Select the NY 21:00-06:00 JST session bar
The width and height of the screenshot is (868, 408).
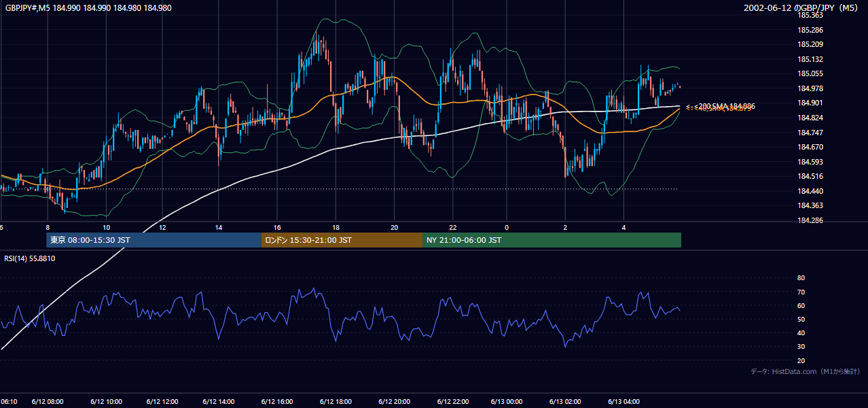(551, 240)
